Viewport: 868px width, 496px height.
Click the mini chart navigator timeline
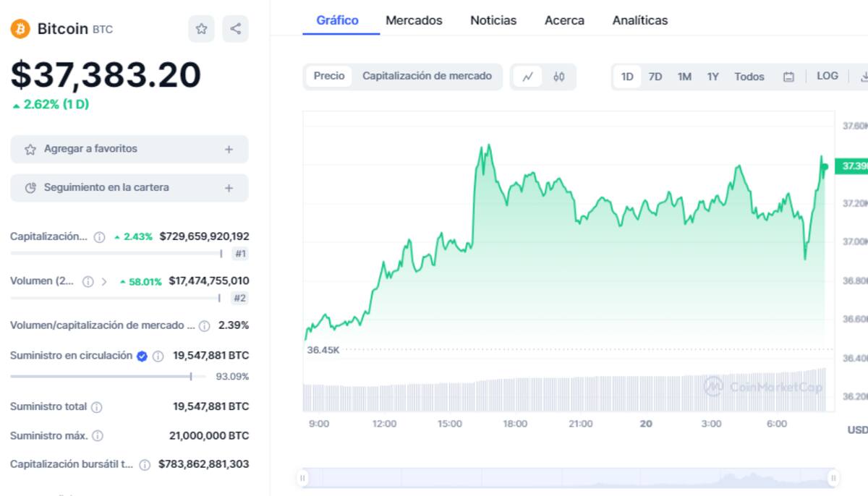568,478
